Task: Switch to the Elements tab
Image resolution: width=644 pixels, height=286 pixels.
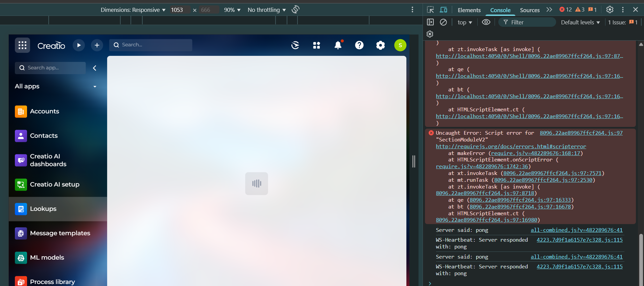Action: click(x=469, y=10)
